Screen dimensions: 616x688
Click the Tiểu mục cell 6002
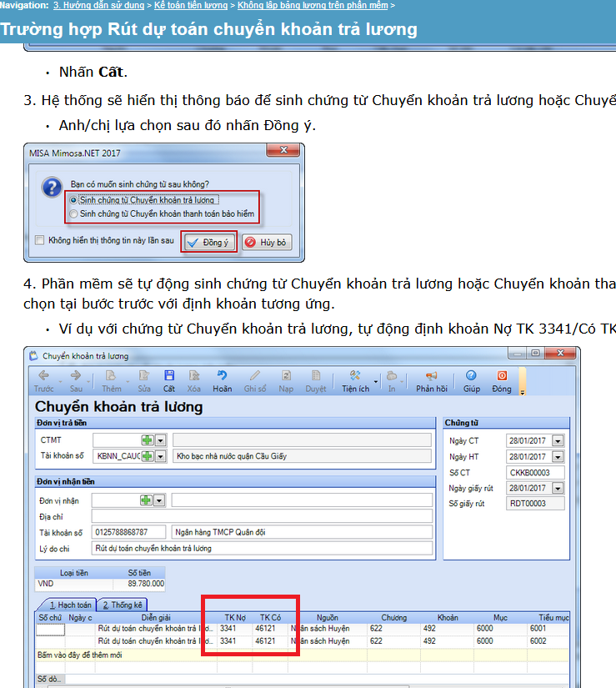point(548,641)
